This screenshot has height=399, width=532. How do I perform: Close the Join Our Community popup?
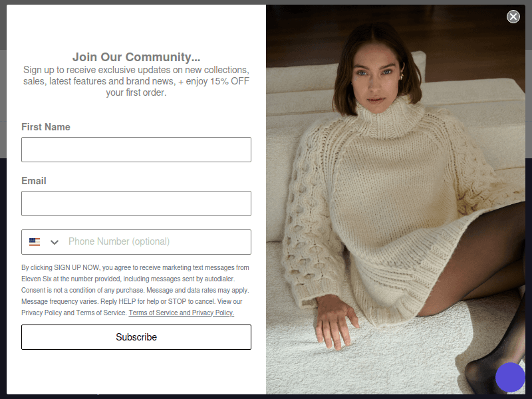(x=513, y=16)
